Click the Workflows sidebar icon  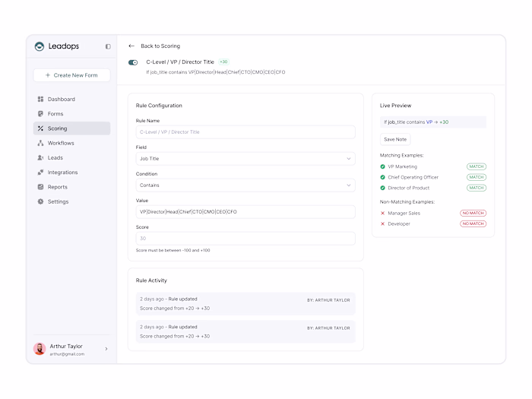pyautogui.click(x=41, y=143)
